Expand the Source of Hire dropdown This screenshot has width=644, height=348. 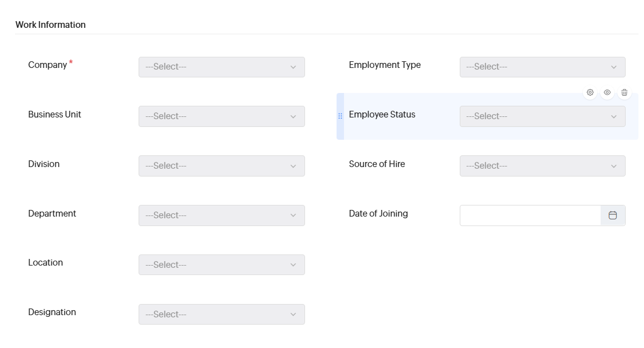point(542,166)
